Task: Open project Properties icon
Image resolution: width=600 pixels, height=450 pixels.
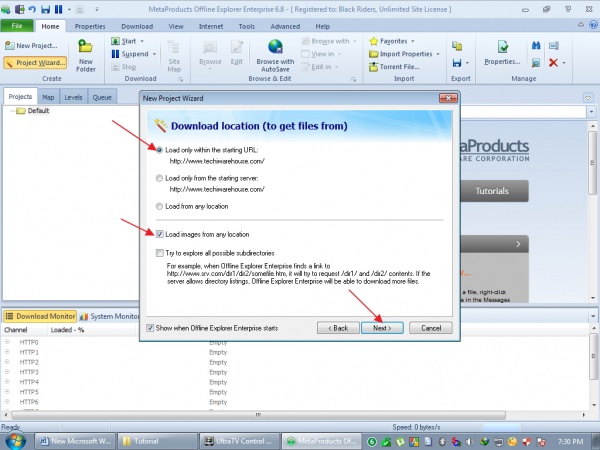Action: click(503, 47)
